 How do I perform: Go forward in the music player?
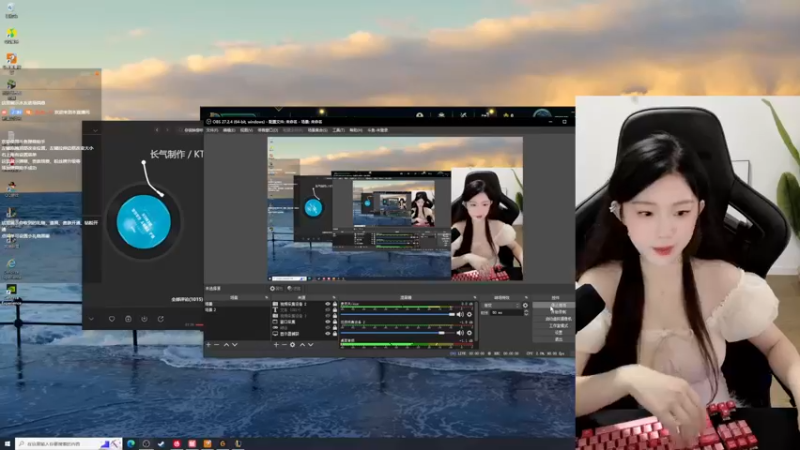click(x=167, y=130)
